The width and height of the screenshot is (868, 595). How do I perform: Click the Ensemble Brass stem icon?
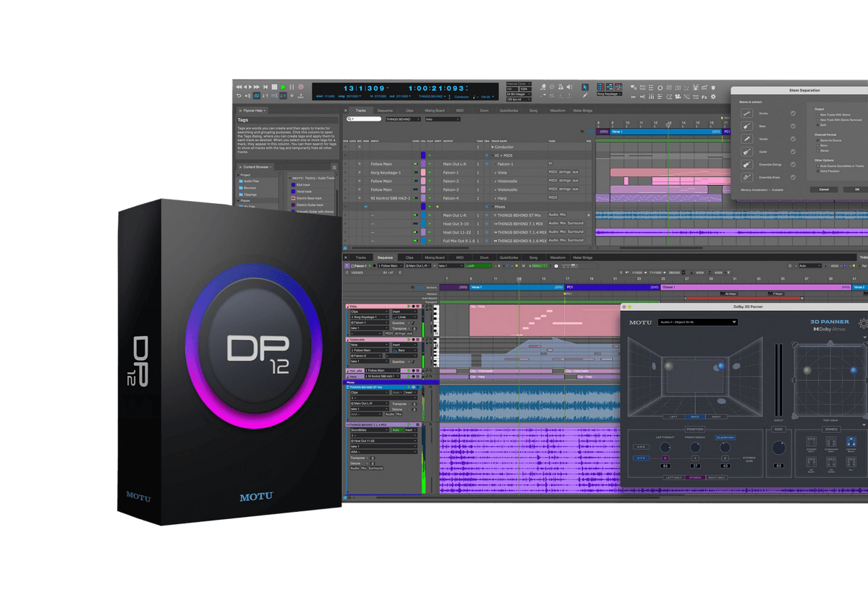coord(747,177)
